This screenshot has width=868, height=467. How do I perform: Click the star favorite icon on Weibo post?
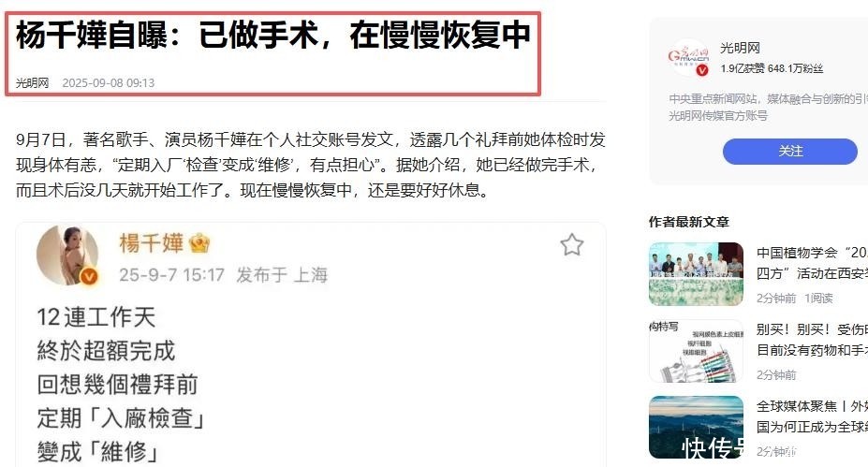point(572,244)
